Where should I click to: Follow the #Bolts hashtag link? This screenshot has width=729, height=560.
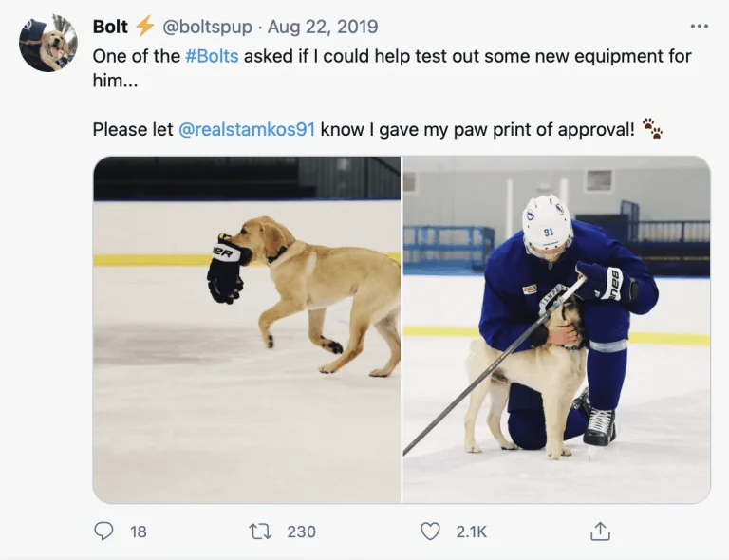tap(212, 56)
